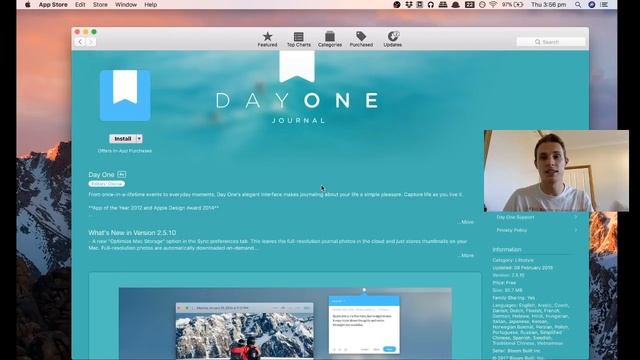
Task: Open the App Store menu
Action: point(53,4)
